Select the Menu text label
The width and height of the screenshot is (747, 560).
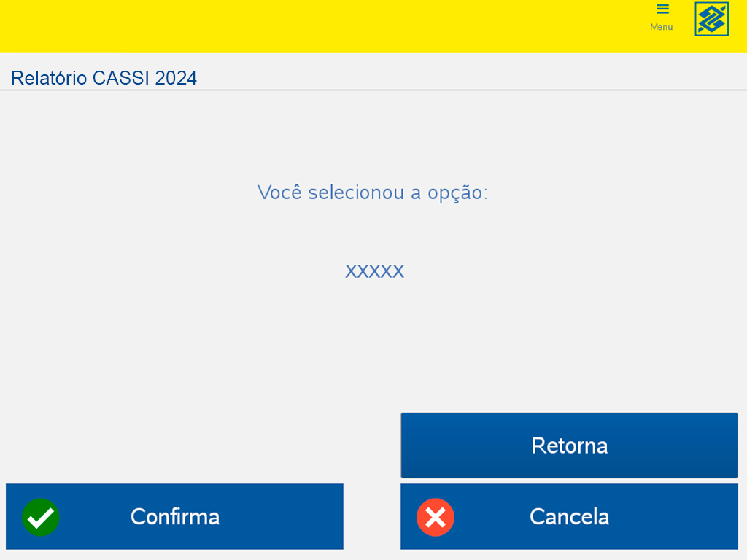(661, 27)
